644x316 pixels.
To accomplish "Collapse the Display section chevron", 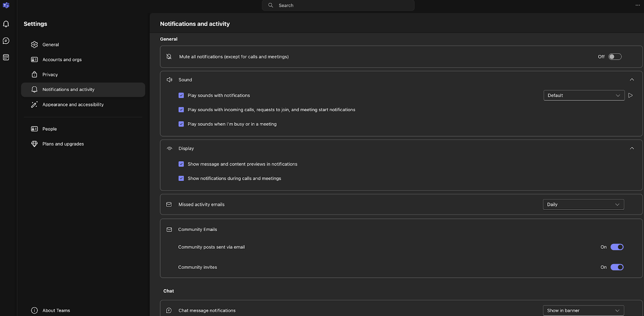I will pos(632,148).
